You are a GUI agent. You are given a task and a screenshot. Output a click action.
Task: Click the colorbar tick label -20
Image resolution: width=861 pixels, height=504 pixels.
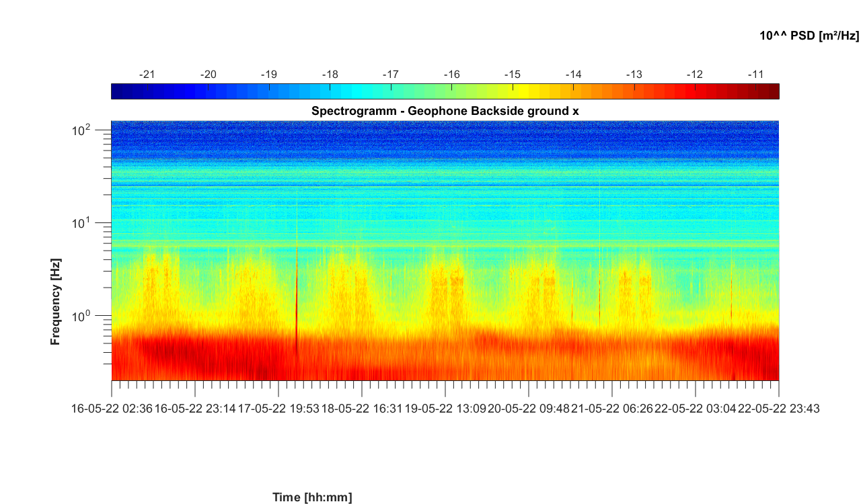(209, 75)
